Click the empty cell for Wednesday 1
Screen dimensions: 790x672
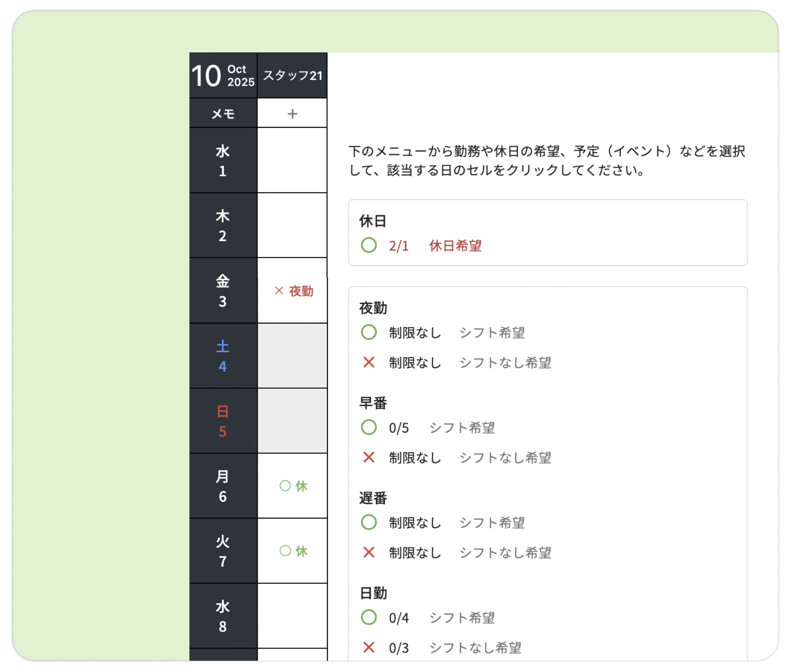pyautogui.click(x=292, y=160)
